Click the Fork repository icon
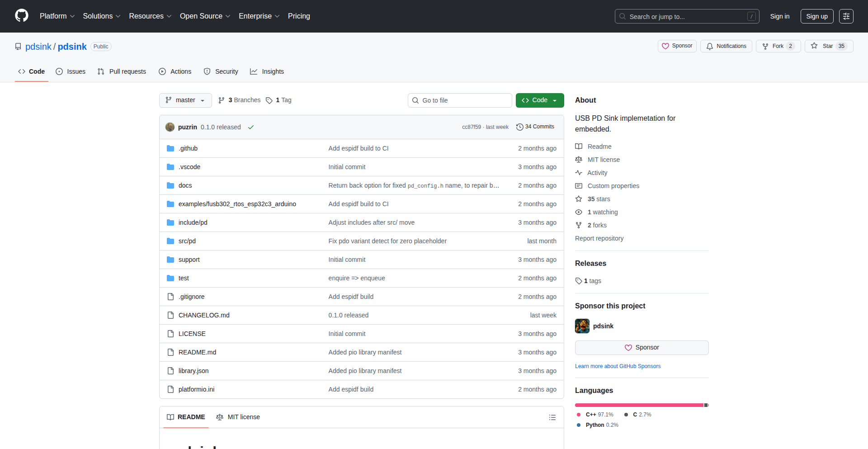The height and width of the screenshot is (449, 868). point(765,46)
